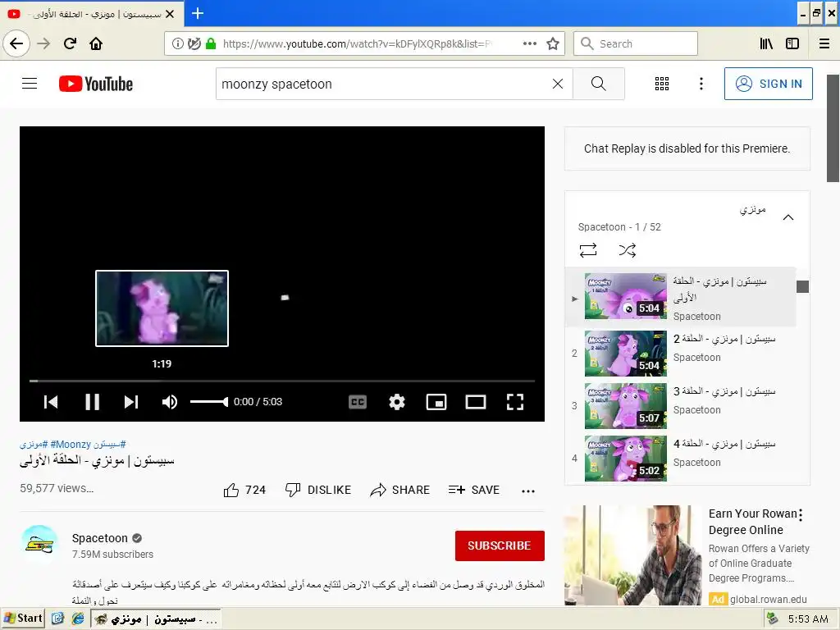This screenshot has width=840, height=630.
Task: Open the Firefox hamburger menu
Action: click(x=824, y=44)
